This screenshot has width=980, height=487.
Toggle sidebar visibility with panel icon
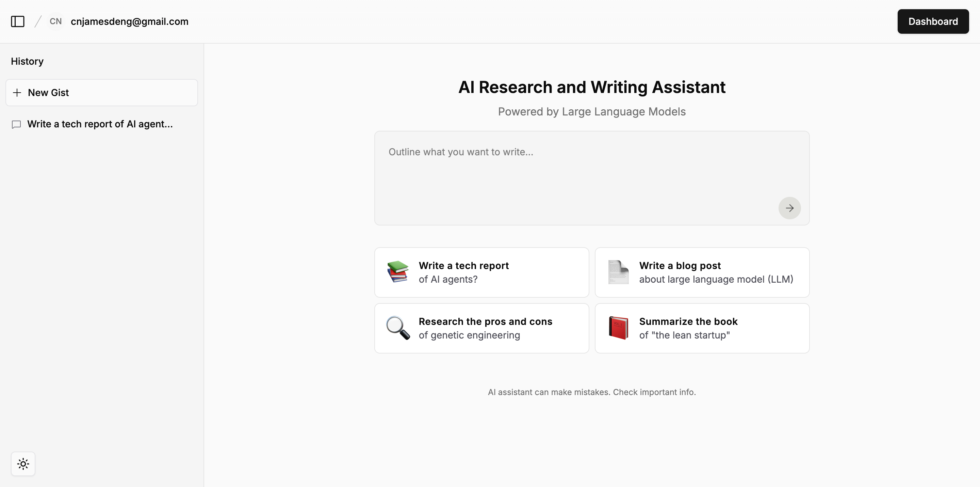click(17, 21)
